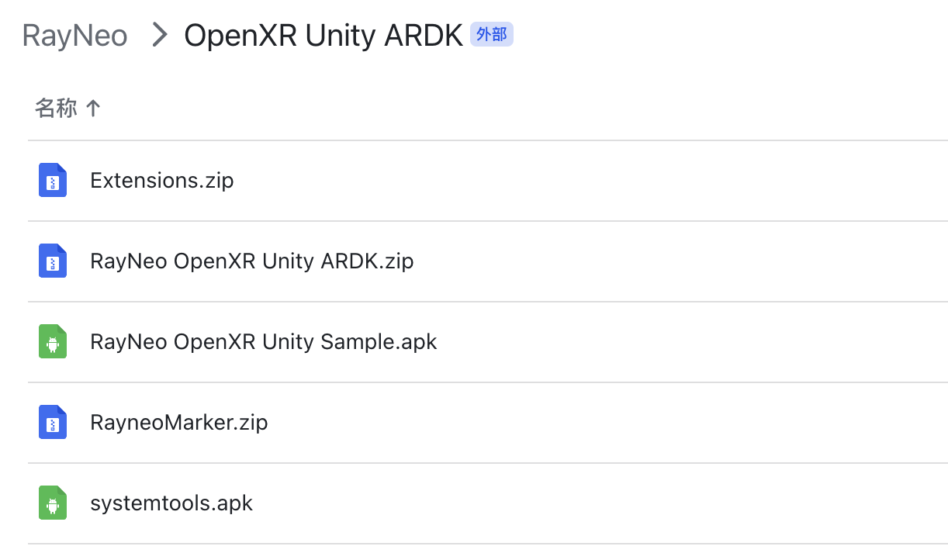Image resolution: width=948 pixels, height=560 pixels.
Task: Toggle the sort direction arrow next to 名称
Action: pyautogui.click(x=93, y=109)
